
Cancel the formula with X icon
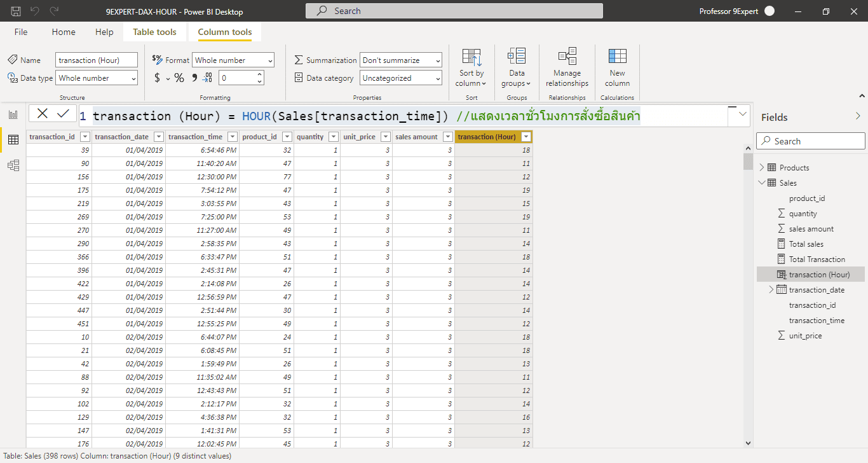tap(43, 113)
